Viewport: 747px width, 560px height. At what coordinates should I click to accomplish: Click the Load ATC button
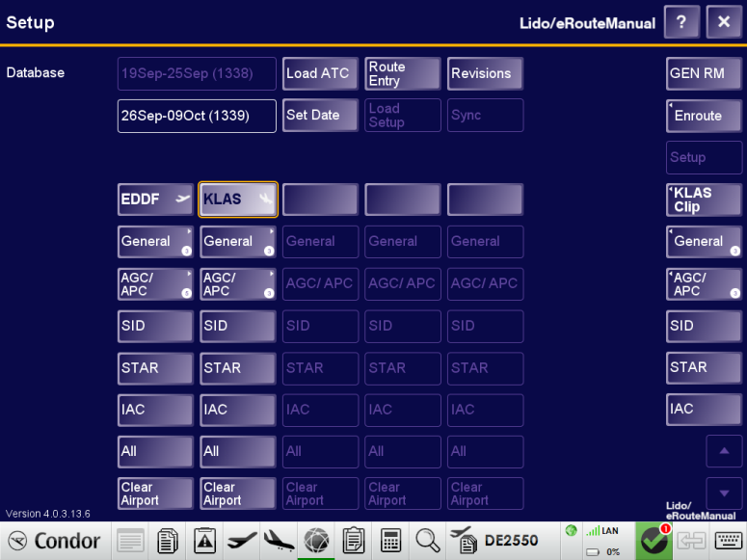[x=320, y=73]
